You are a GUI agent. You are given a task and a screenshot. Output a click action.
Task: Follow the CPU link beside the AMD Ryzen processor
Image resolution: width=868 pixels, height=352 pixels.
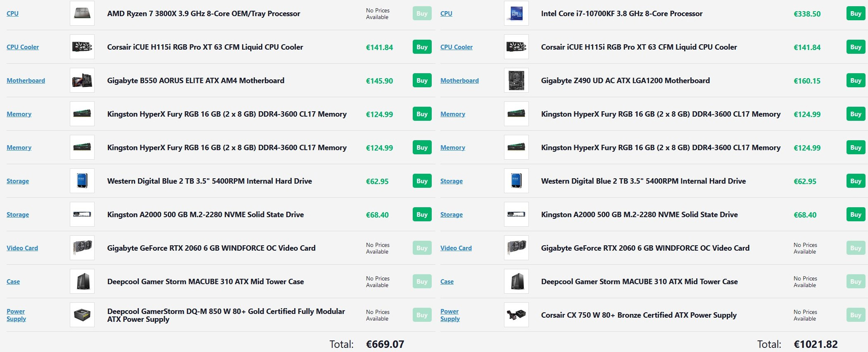pos(12,13)
